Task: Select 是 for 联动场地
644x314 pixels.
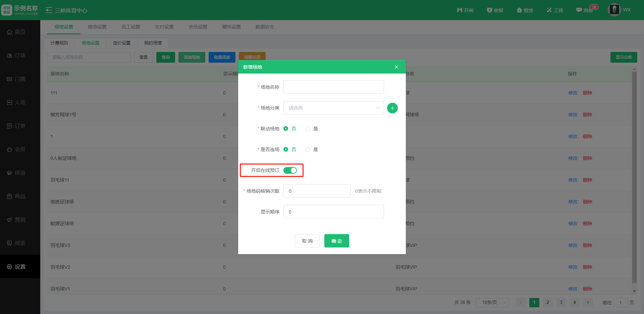Action: tap(308, 129)
